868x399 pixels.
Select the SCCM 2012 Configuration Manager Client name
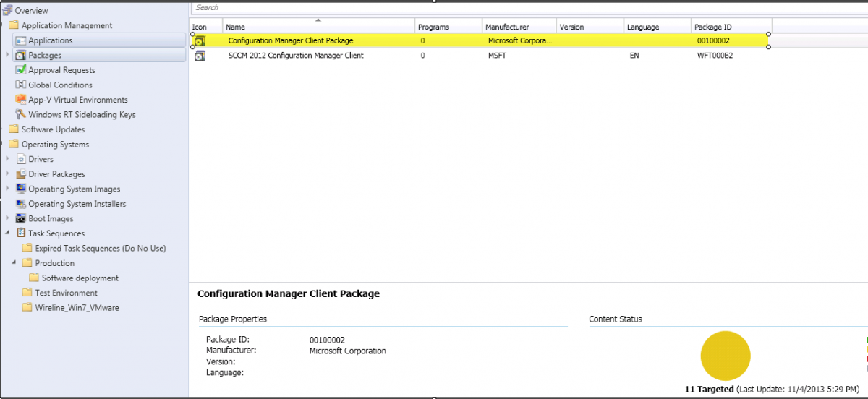click(296, 56)
